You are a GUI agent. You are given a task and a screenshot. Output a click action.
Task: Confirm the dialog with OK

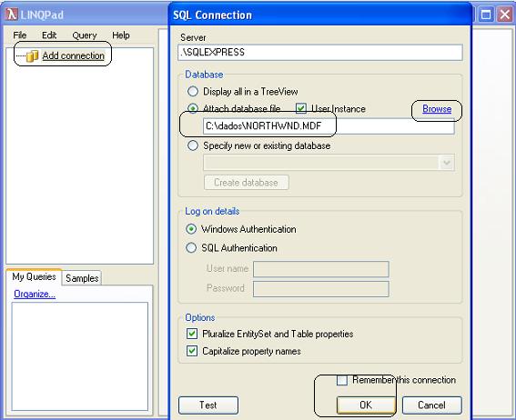click(366, 405)
